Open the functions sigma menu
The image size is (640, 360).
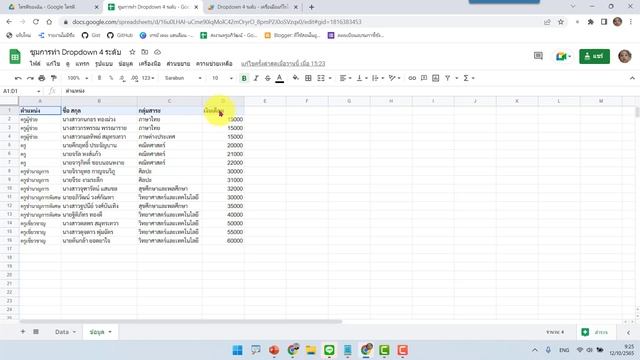tap(468, 78)
